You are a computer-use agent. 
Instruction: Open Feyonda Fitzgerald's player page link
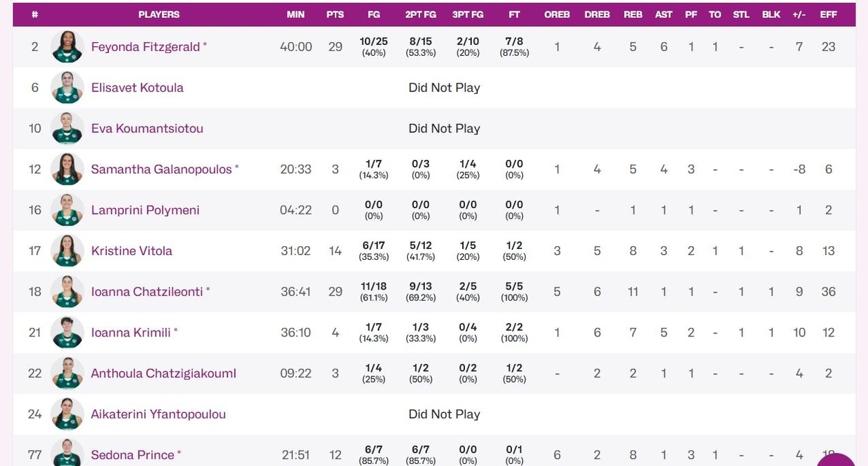click(145, 47)
